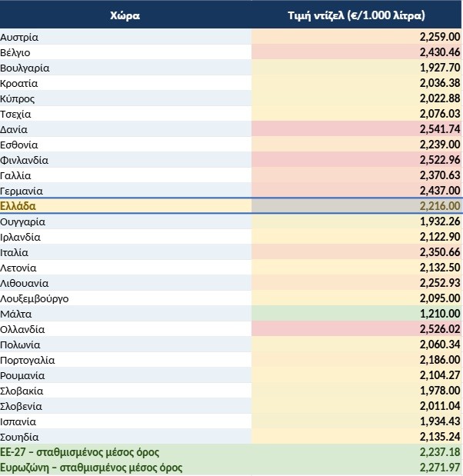Click the value 2,132.50
463x476 pixels.
point(440,268)
